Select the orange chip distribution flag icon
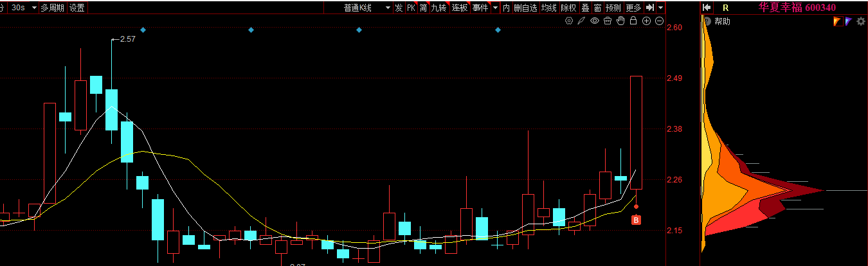 837,21
